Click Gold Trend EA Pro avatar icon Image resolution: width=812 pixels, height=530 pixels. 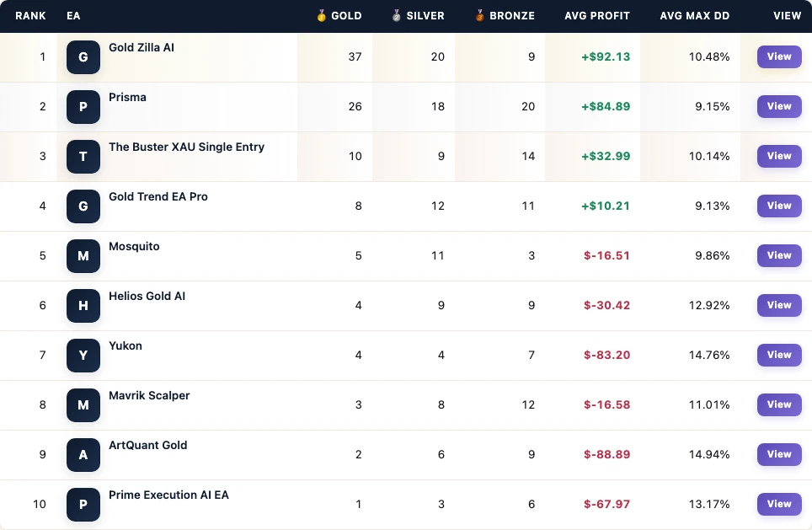[x=83, y=206]
